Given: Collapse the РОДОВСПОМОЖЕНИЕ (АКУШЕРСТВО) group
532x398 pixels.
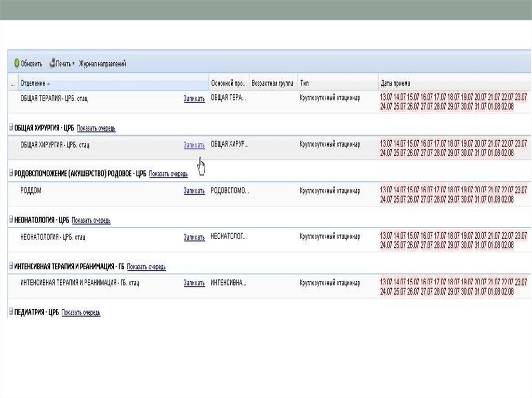Looking at the screenshot, I should [11, 174].
